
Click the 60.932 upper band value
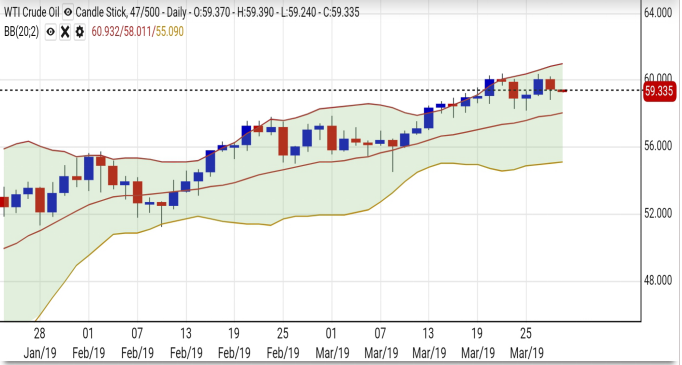coord(106,32)
